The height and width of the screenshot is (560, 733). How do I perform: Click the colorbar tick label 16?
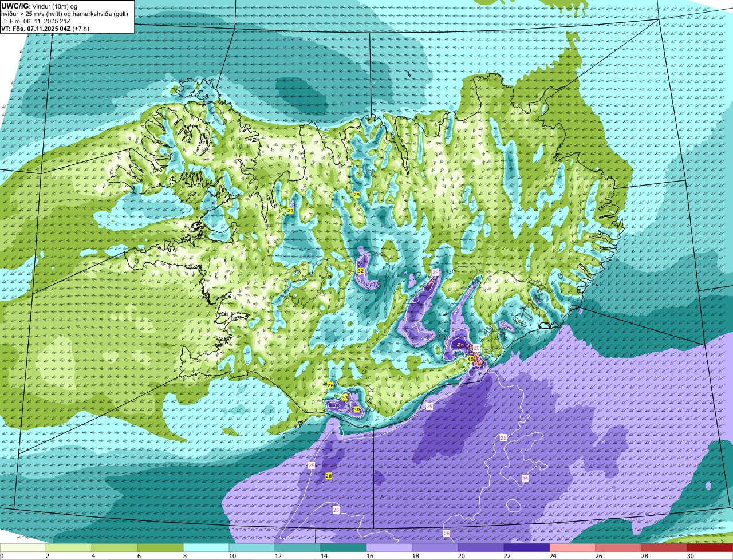coord(370,556)
